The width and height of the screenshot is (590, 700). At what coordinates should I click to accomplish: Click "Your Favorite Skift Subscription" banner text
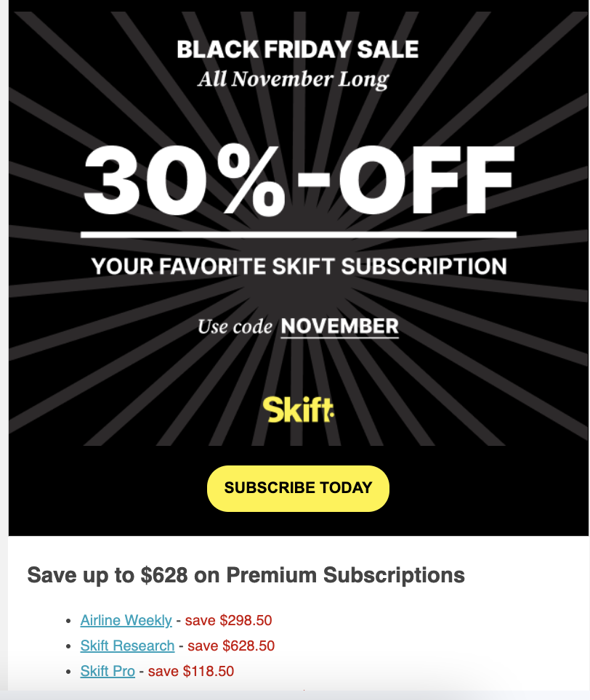coord(299,266)
